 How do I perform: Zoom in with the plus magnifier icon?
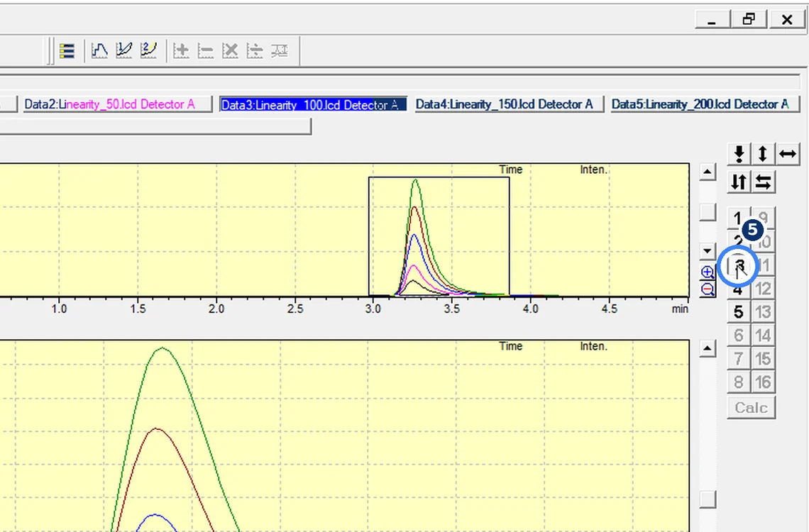708,272
